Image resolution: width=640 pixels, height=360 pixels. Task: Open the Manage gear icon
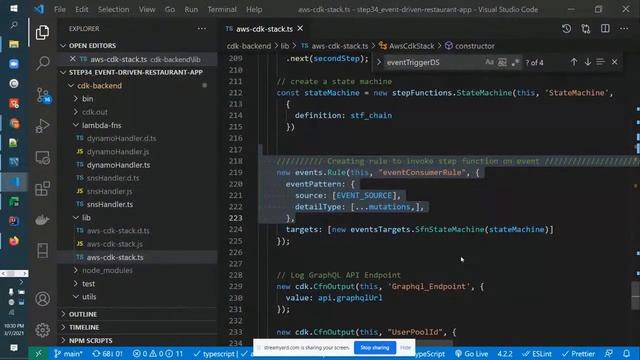(x=42, y=330)
